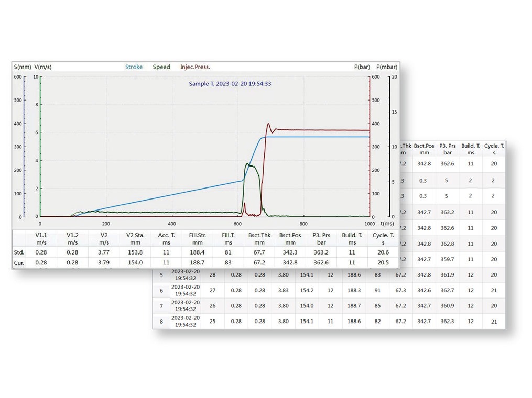Click the timestamp in record row 5

click(x=186, y=275)
